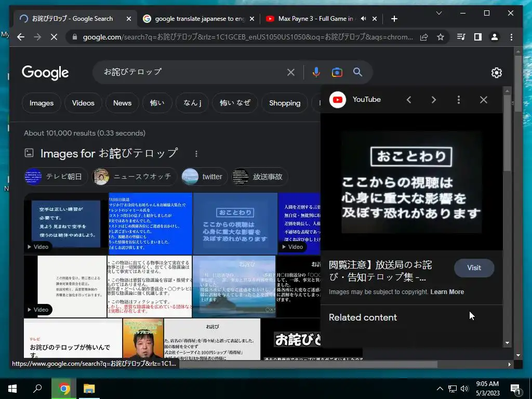Start voice search with microphone icon

click(316, 72)
